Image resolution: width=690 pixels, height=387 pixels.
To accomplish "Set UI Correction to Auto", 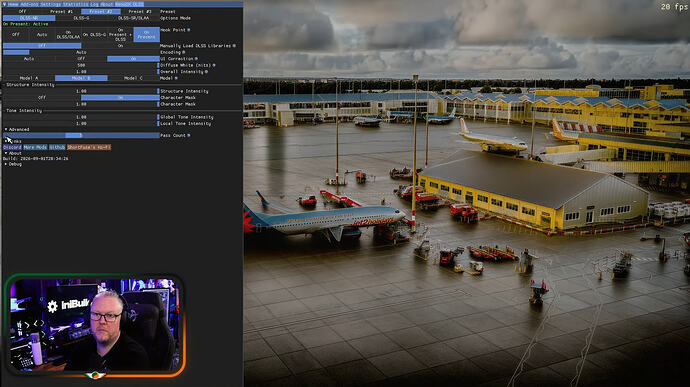I will 29,59.
